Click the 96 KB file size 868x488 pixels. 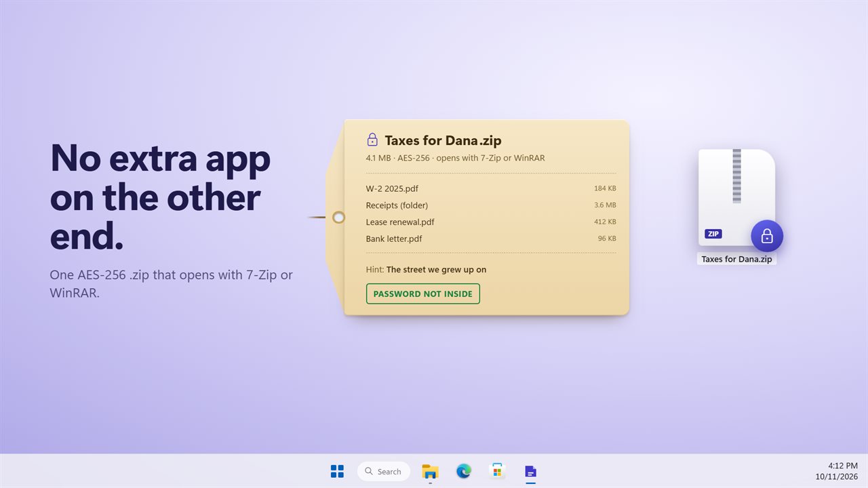(607, 239)
